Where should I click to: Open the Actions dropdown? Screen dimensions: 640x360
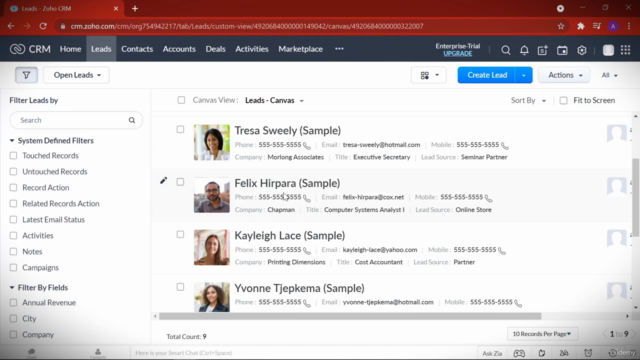(564, 75)
